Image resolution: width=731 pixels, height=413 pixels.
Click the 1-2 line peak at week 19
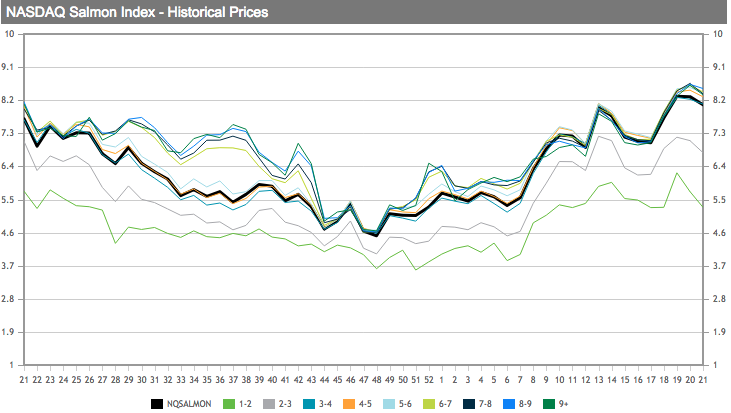(677, 173)
